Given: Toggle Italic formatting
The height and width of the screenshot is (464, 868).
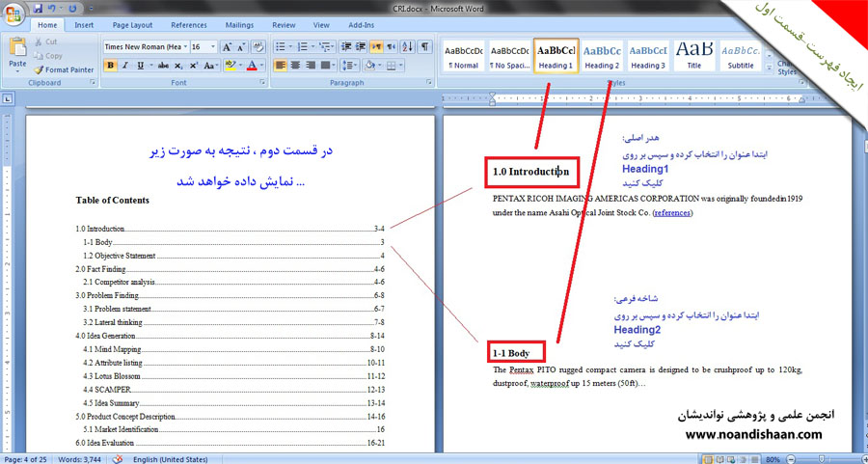Looking at the screenshot, I should (x=125, y=66).
